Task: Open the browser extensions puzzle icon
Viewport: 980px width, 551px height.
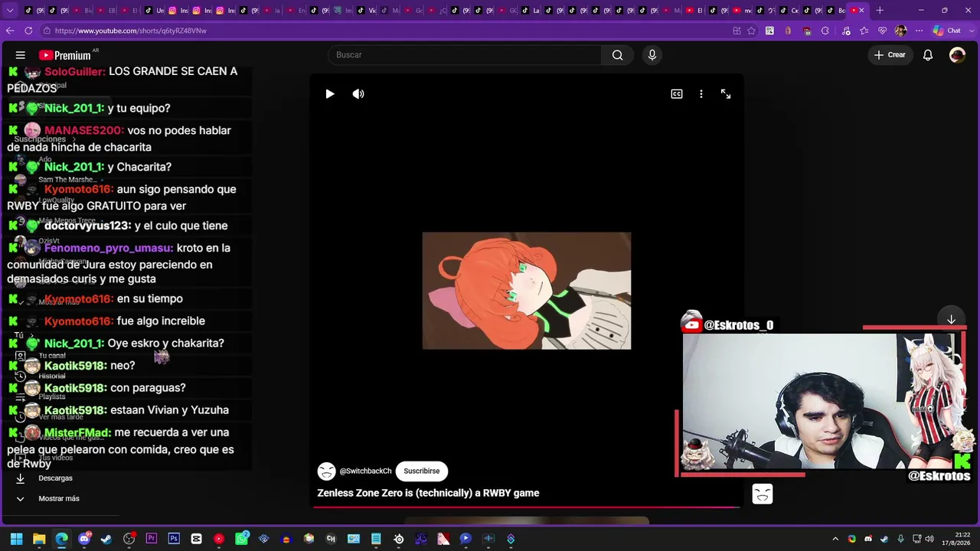Action: pos(825,31)
